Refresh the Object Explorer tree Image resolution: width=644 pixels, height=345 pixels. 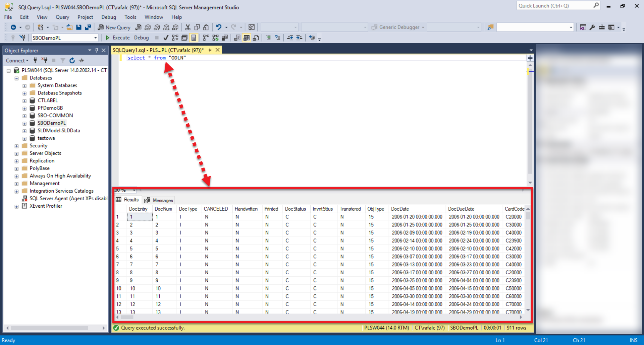pos(72,61)
